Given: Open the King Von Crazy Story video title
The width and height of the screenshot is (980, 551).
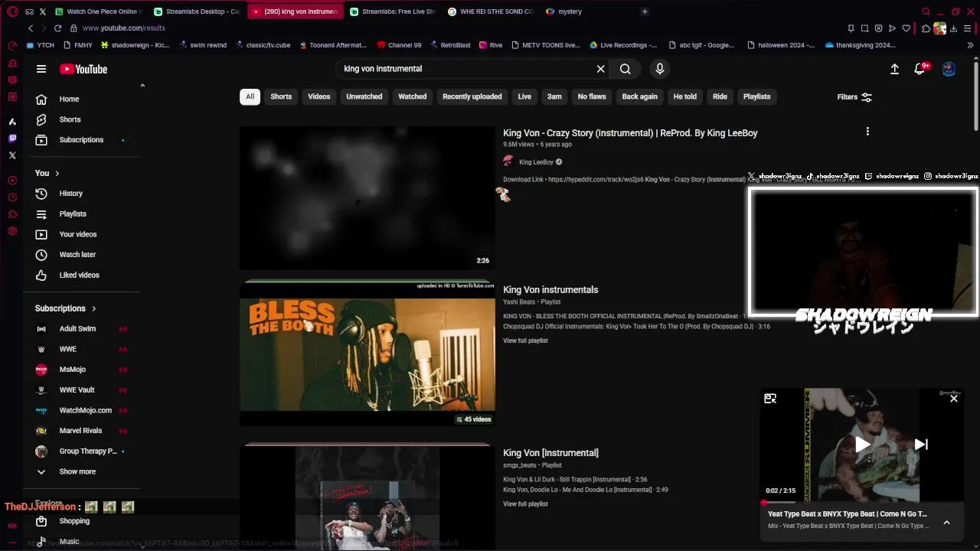Looking at the screenshot, I should click(x=630, y=133).
